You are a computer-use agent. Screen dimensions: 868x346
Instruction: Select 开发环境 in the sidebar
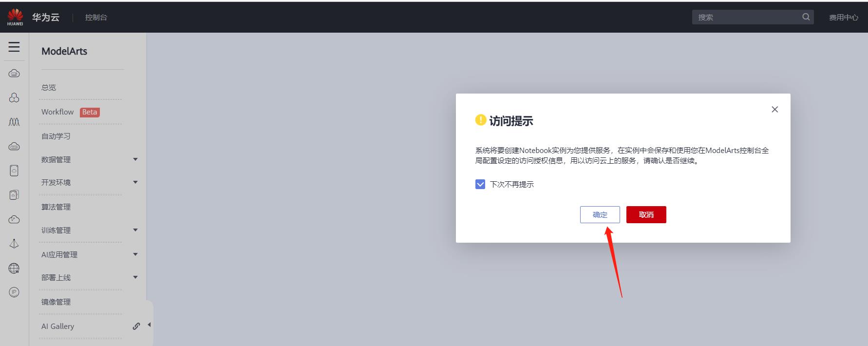pos(56,182)
